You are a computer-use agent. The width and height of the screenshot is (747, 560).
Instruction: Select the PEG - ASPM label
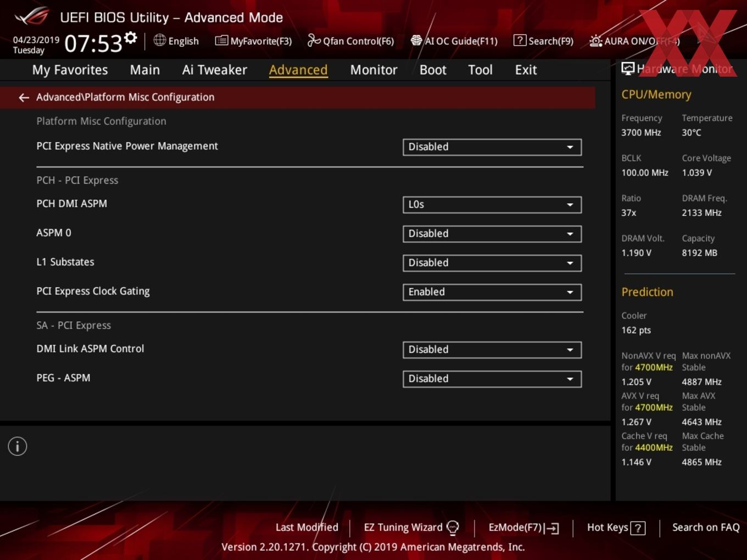63,378
